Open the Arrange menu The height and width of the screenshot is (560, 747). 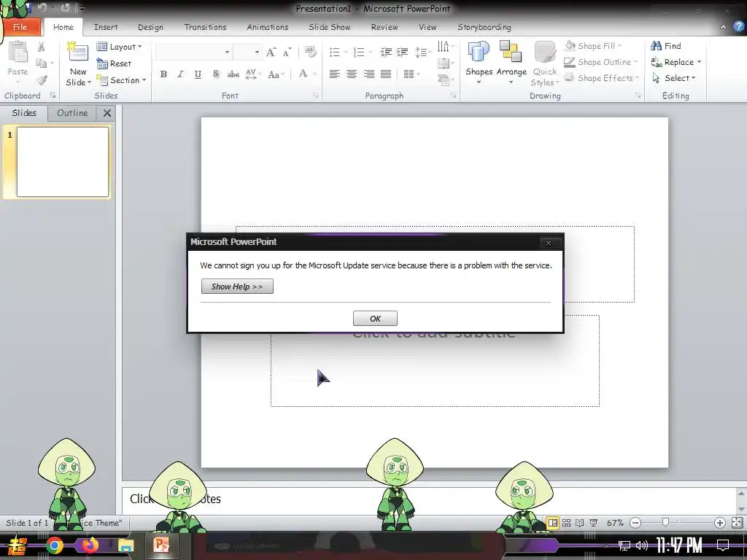point(511,63)
